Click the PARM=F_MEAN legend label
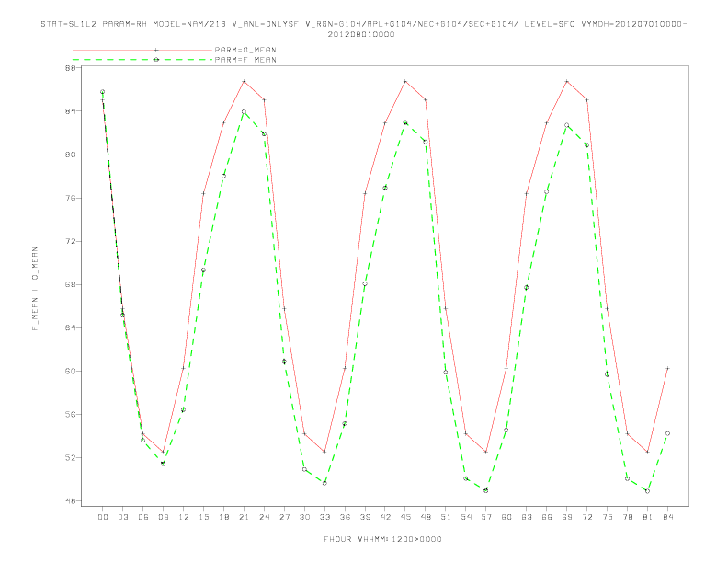Viewport: 728px width, 563px height. (245, 60)
